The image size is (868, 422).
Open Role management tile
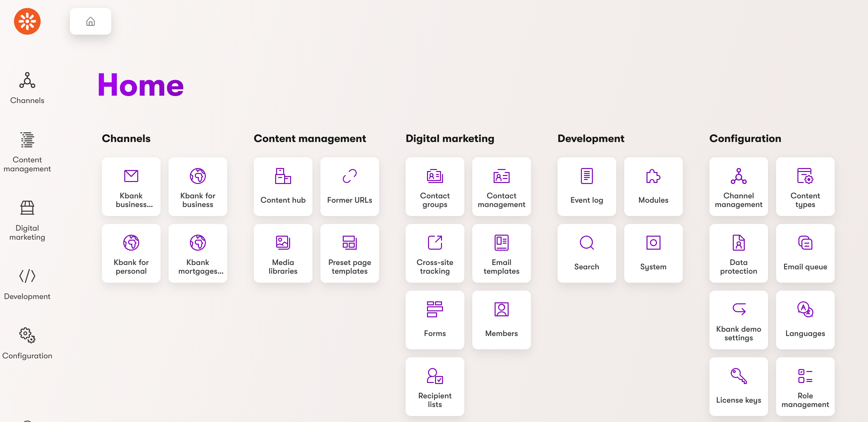tap(805, 386)
